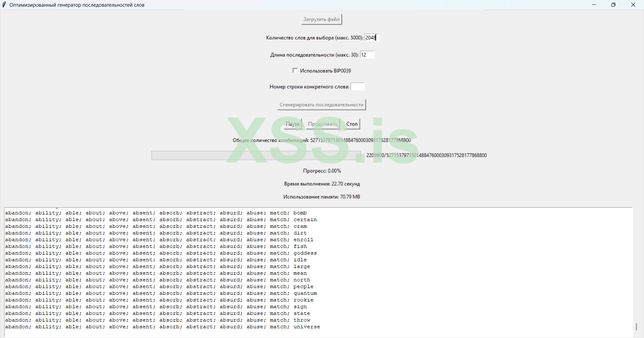This screenshot has height=338, width=644.
Task: Click the word fish in output list
Action: [300, 247]
